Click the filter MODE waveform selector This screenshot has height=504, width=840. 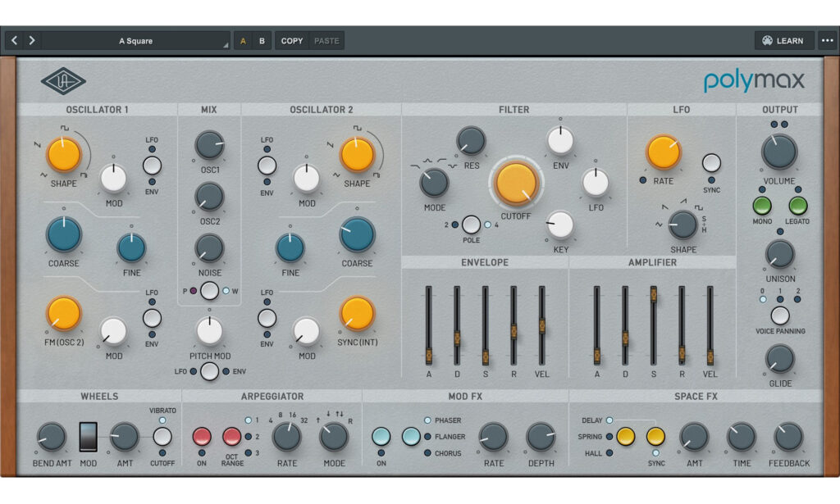[433, 182]
